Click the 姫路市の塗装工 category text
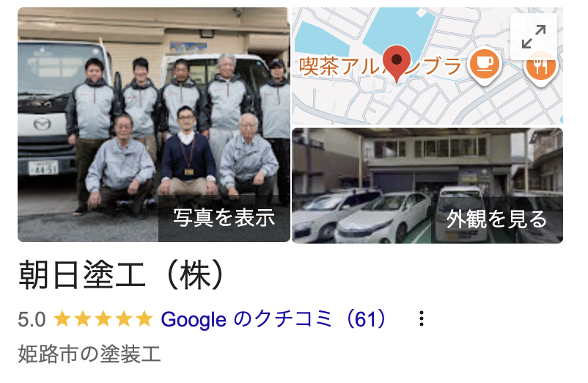The width and height of the screenshot is (588, 383). pos(89,354)
